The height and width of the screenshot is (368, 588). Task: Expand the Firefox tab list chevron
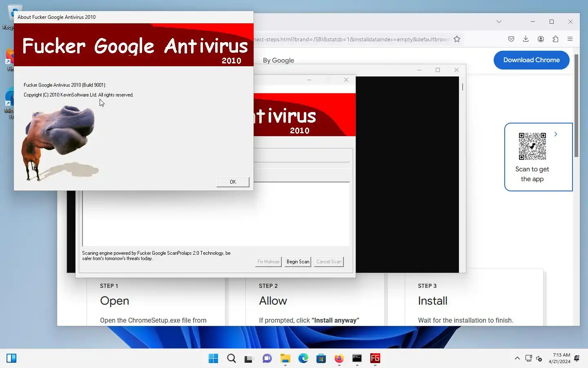pos(499,22)
